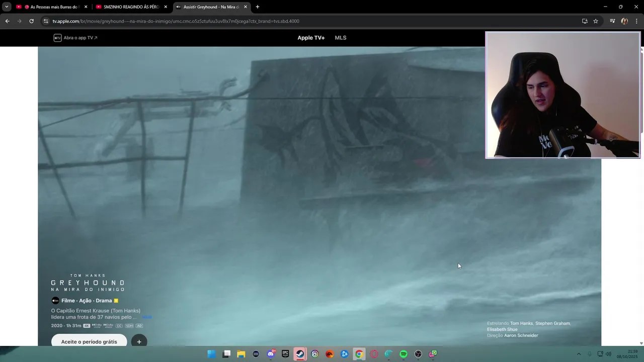Open Steam from the taskbar
Image resolution: width=644 pixels, height=362 pixels.
tap(300, 354)
